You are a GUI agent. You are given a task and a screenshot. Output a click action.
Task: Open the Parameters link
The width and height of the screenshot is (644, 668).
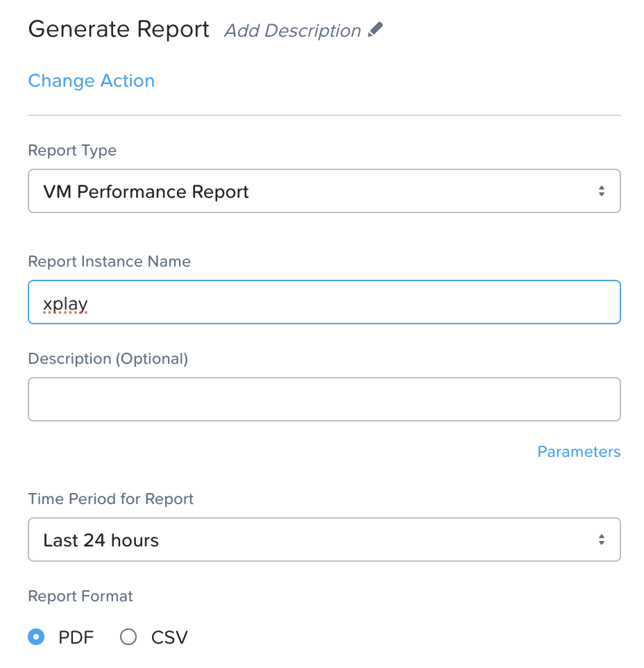(579, 452)
